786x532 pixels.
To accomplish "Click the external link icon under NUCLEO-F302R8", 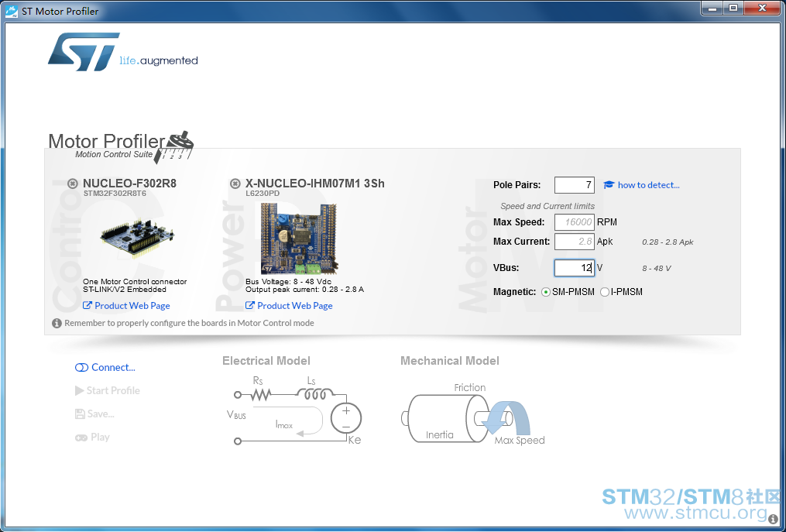I will [88, 305].
